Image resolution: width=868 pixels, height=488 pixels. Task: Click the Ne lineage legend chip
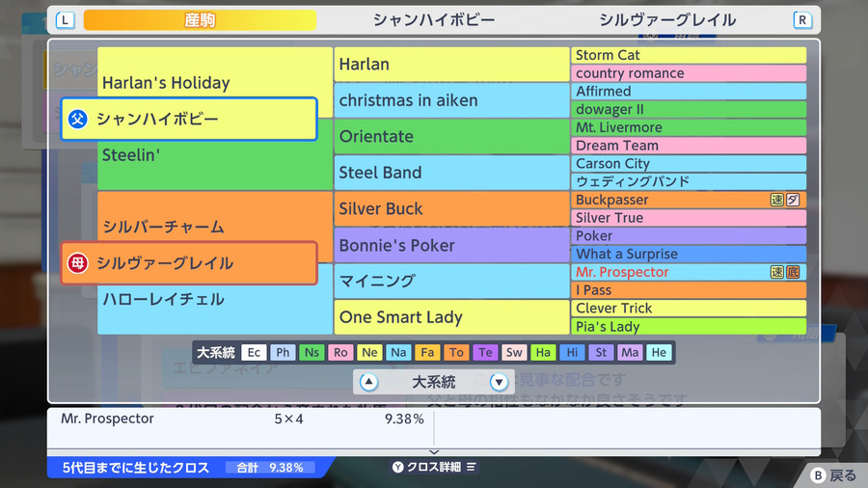(x=369, y=352)
